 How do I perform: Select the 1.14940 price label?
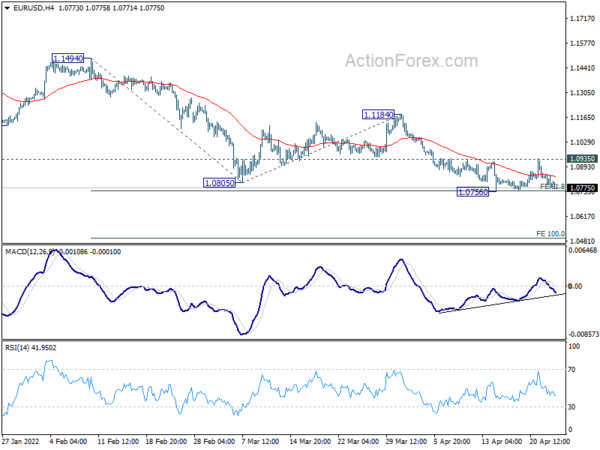(68, 59)
